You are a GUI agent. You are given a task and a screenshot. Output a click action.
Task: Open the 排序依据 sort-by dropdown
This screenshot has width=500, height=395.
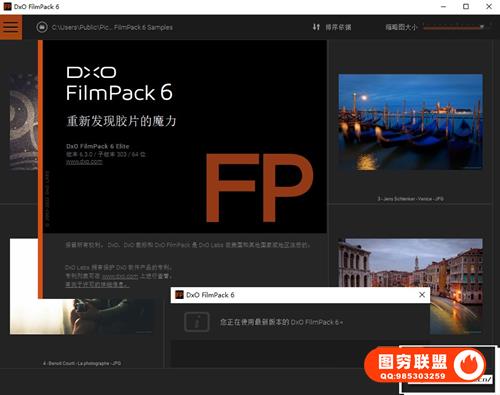point(338,27)
